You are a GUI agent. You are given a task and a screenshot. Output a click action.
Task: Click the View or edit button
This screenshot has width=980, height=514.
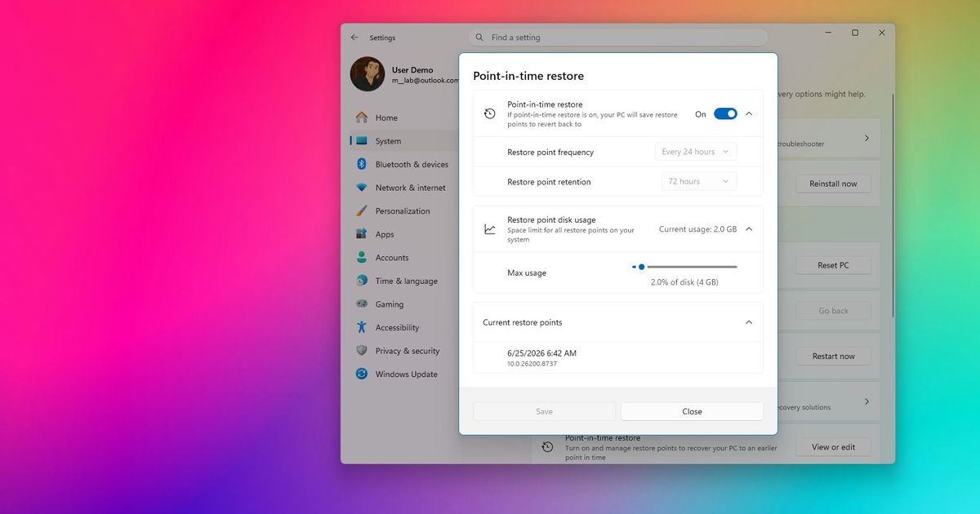click(x=833, y=447)
